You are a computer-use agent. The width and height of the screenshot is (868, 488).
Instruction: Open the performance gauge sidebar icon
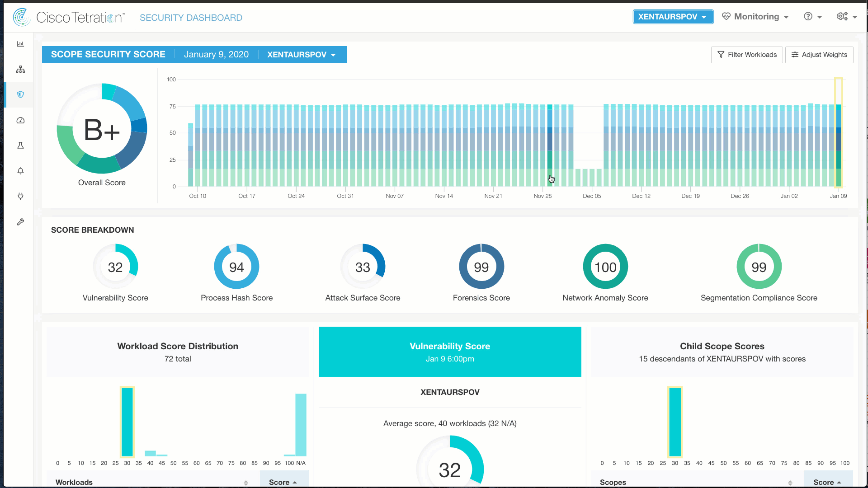20,120
